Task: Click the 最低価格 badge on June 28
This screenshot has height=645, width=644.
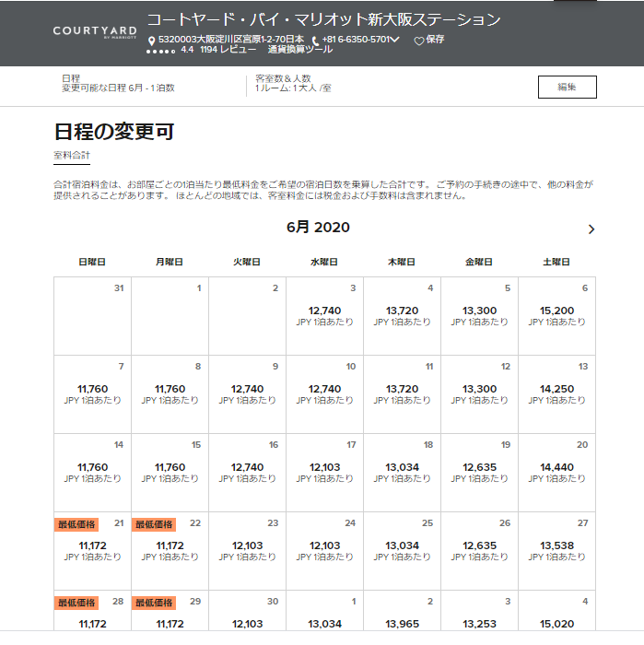Action: [x=76, y=603]
